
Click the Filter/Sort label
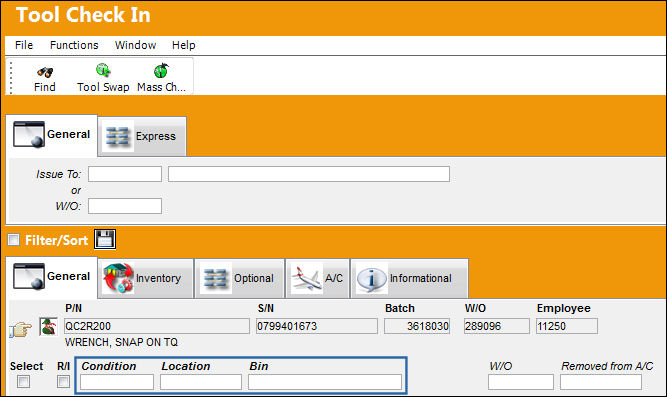(57, 240)
